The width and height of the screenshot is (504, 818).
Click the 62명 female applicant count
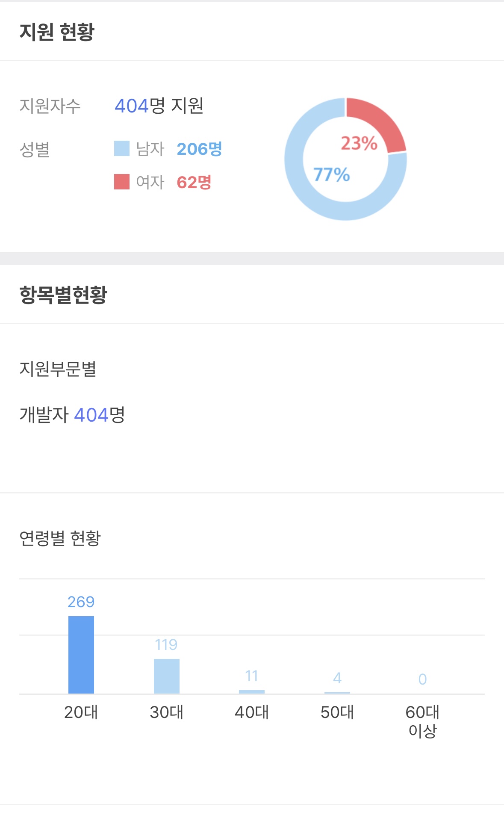pyautogui.click(x=194, y=182)
